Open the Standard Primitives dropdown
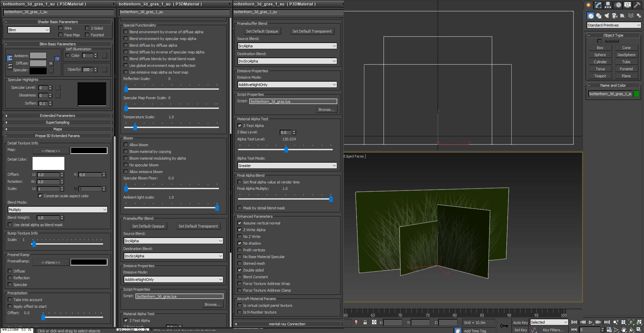The image size is (644, 333). [614, 25]
